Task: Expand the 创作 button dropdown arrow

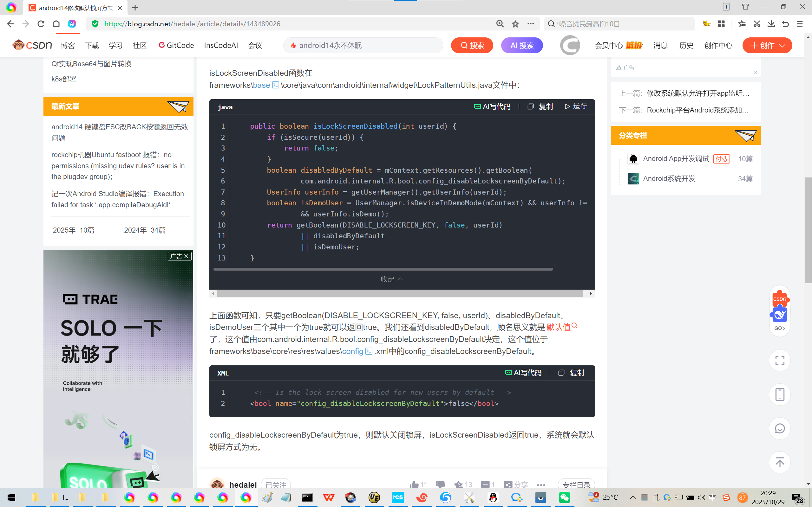Action: (783, 46)
